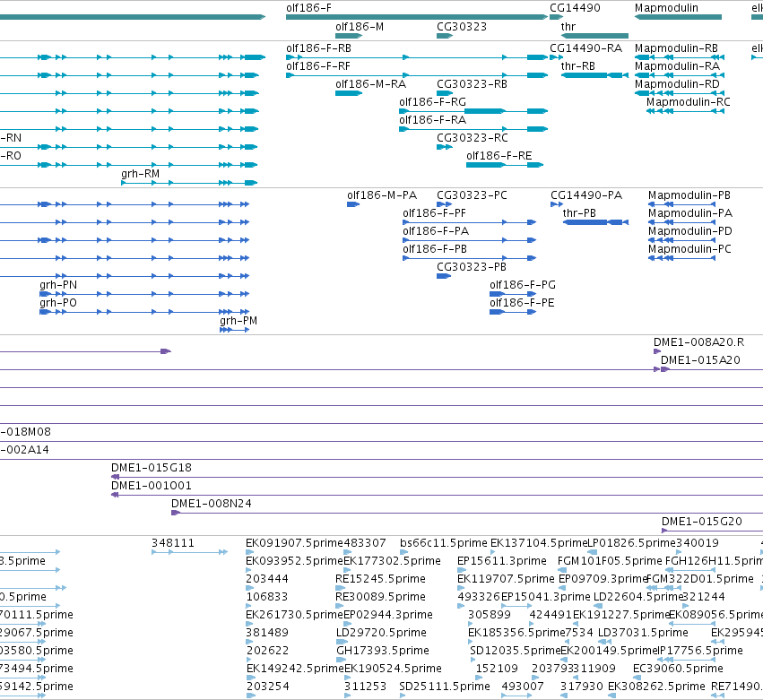Select transcript olf186-F-RB
The height and width of the screenshot is (700, 763).
tap(417, 57)
